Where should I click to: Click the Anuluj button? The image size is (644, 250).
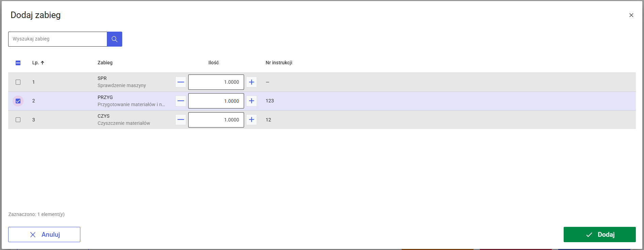(44, 234)
